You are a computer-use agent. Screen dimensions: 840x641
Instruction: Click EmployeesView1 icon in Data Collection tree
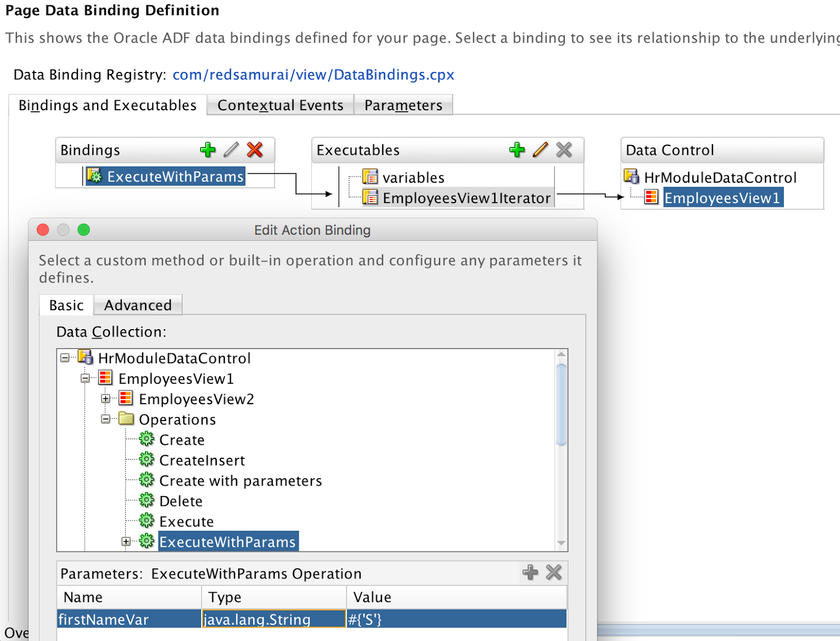pos(106,377)
